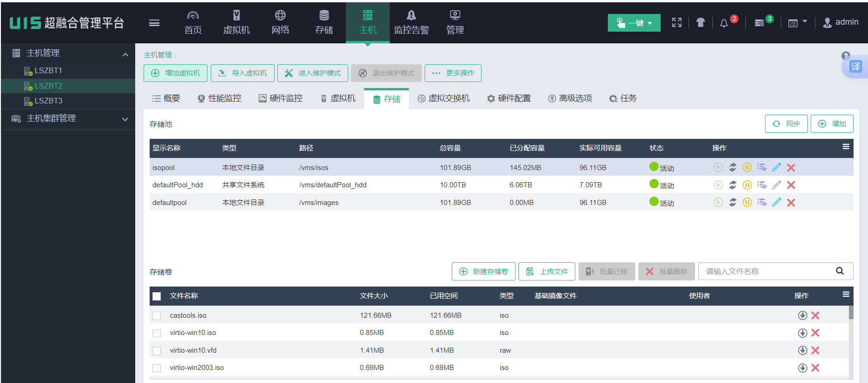Image resolution: width=868 pixels, height=383 pixels.
Task: Toggle fullscreen mode icon
Action: coord(676,22)
